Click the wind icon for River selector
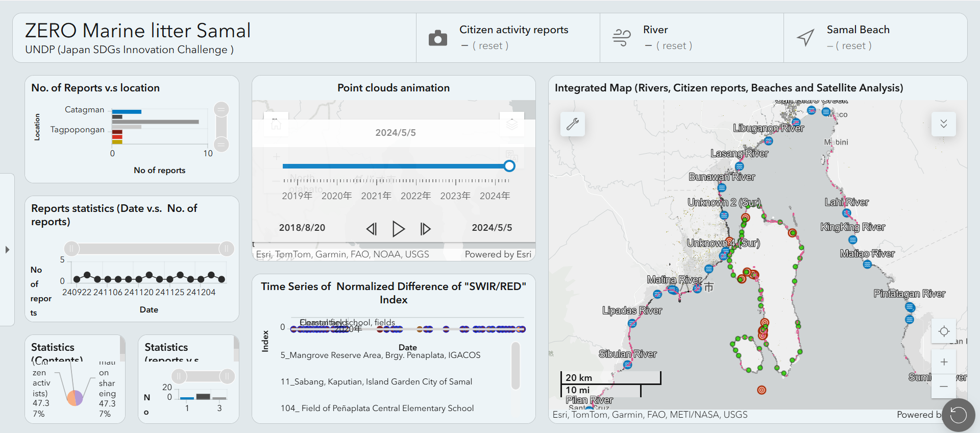The image size is (980, 433). click(x=621, y=38)
